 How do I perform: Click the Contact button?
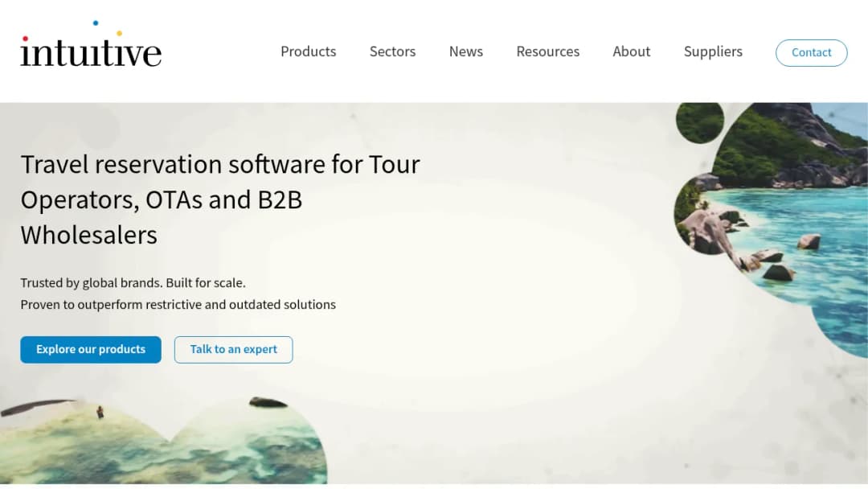812,52
